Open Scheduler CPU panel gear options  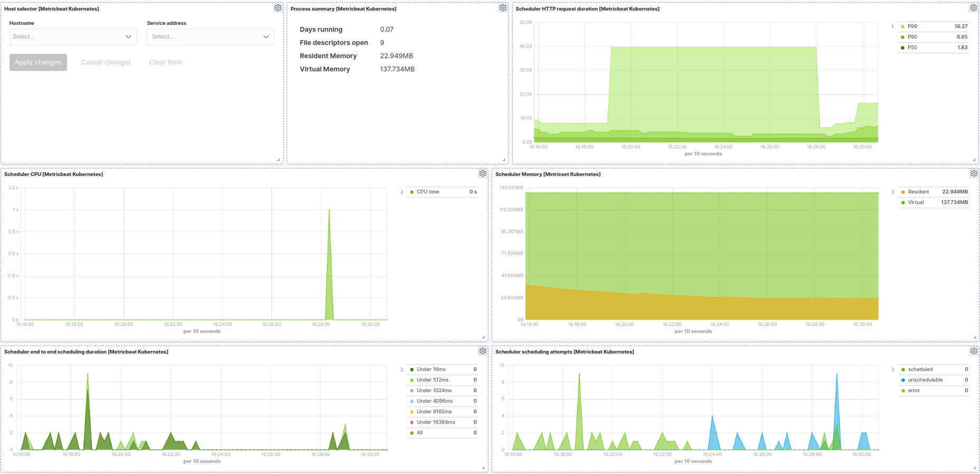[x=483, y=173]
